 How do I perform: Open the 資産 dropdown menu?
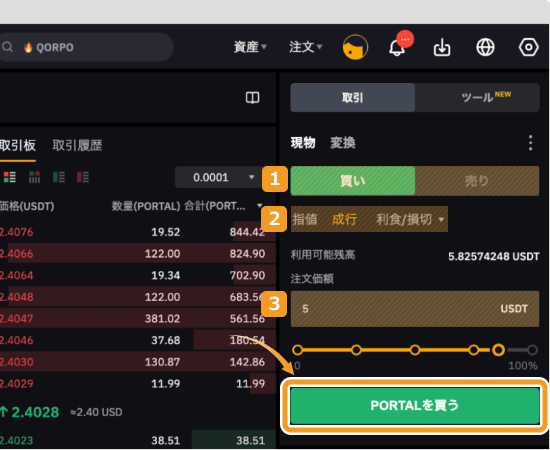(250, 47)
